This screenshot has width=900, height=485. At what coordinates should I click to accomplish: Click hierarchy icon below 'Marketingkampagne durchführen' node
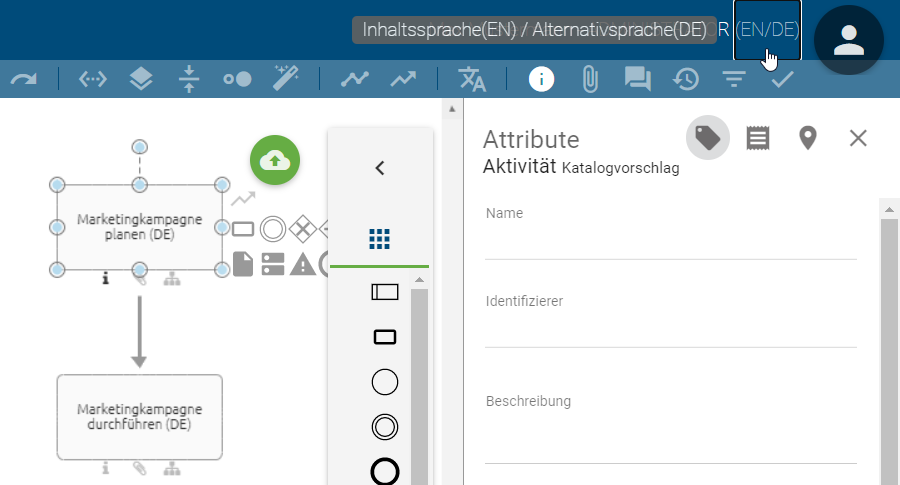pos(172,470)
